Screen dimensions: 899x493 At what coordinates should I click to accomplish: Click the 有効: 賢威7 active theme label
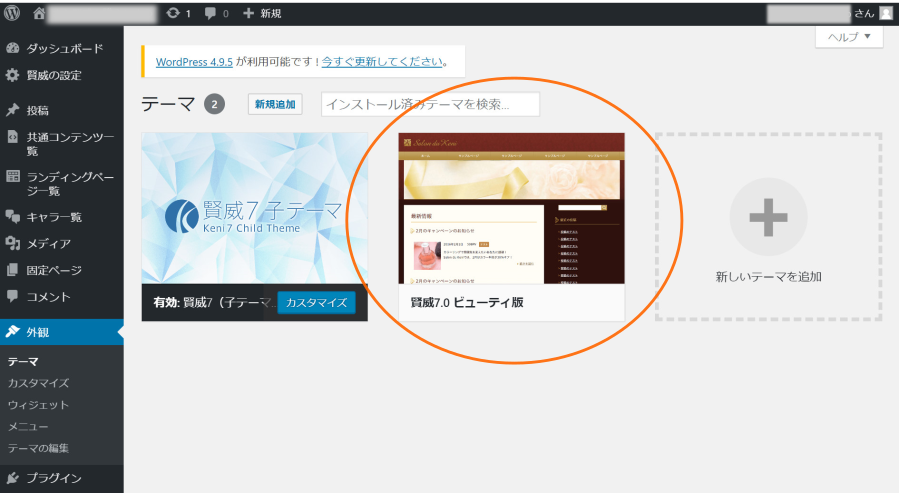(212, 302)
